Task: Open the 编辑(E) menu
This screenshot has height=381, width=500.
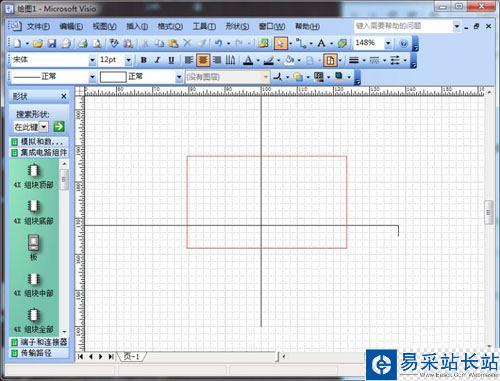Action: [x=71, y=26]
